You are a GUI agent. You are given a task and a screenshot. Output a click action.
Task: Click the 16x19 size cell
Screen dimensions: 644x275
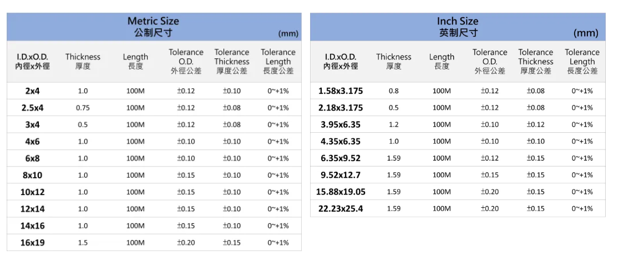pos(33,243)
